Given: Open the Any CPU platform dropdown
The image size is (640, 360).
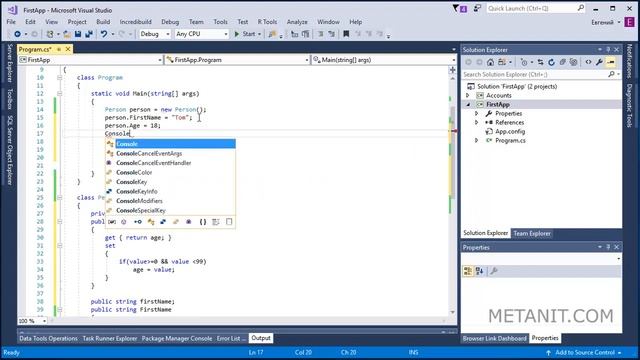Looking at the screenshot, I should [202, 34].
